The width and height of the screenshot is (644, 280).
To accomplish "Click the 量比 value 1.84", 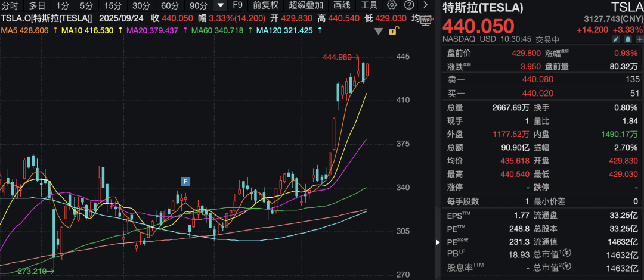I will pyautogui.click(x=631, y=121).
